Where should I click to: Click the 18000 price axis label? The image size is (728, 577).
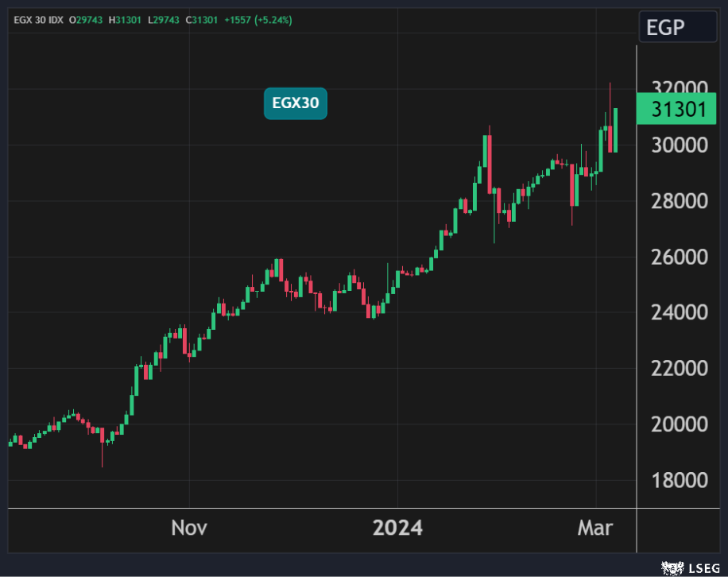point(680,480)
